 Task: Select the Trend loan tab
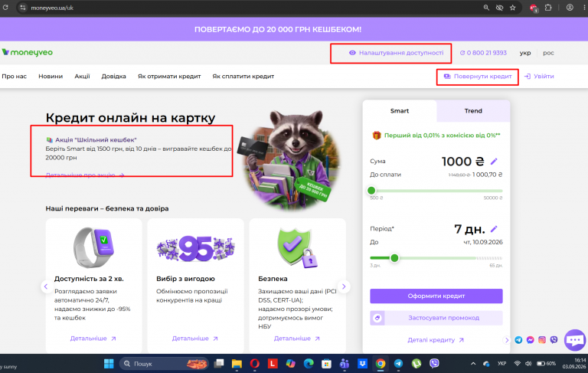coord(473,111)
